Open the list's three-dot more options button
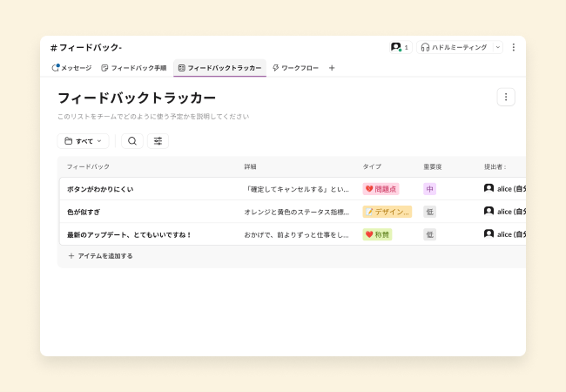 pos(506,97)
